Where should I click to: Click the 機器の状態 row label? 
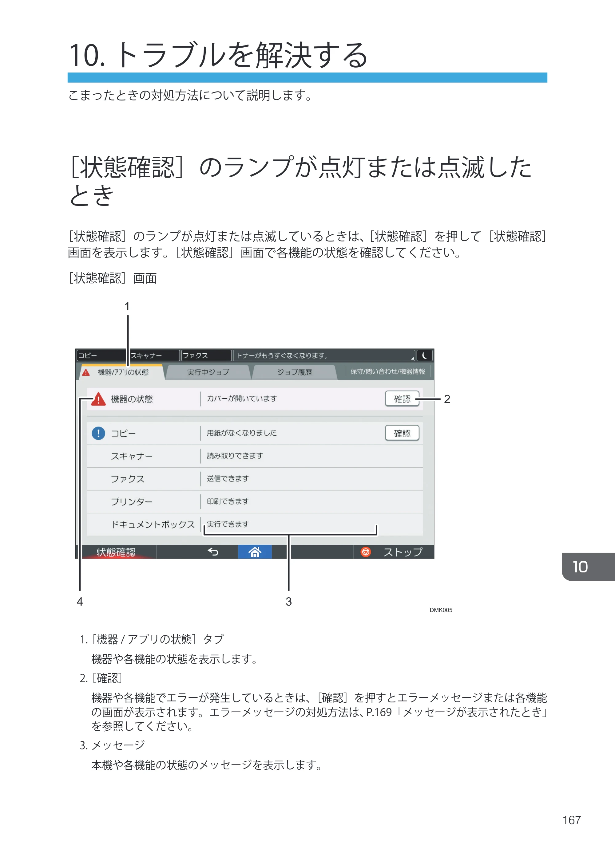[x=132, y=399]
